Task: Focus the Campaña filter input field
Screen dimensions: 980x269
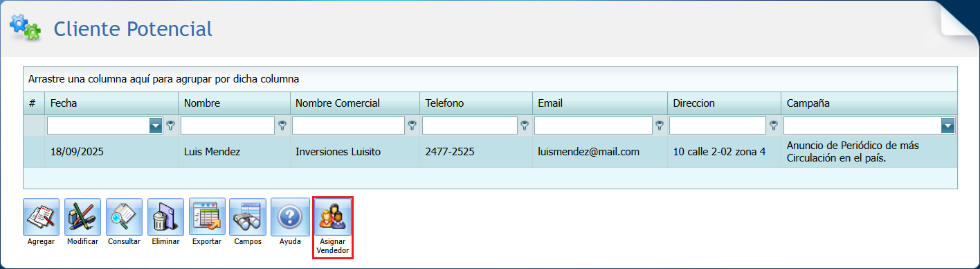Action: point(862,125)
